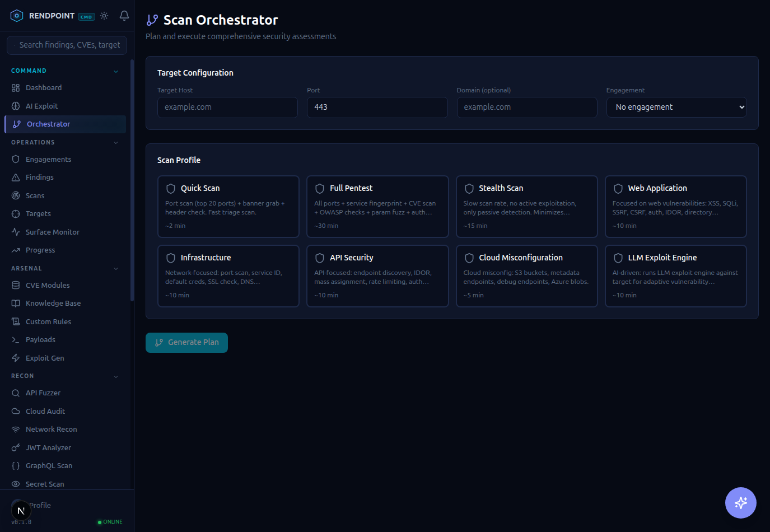Open the Knowledge Base
Screen dimensions: 770x532
click(53, 303)
